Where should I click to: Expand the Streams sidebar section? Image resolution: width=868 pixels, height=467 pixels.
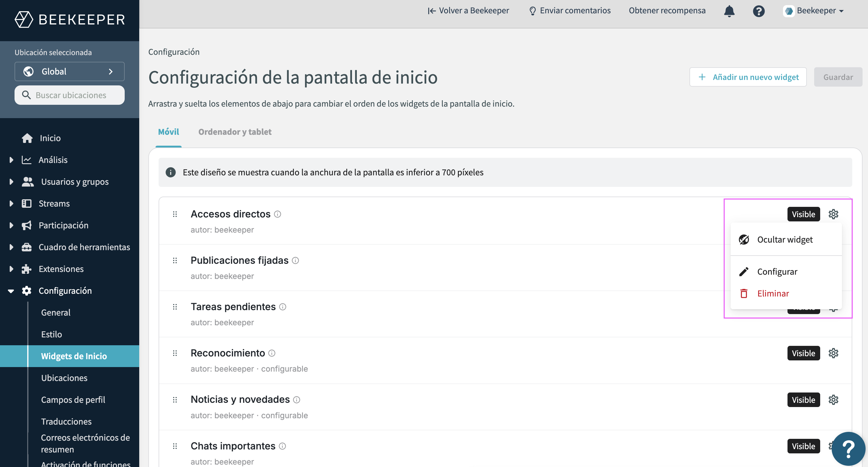coord(11,203)
